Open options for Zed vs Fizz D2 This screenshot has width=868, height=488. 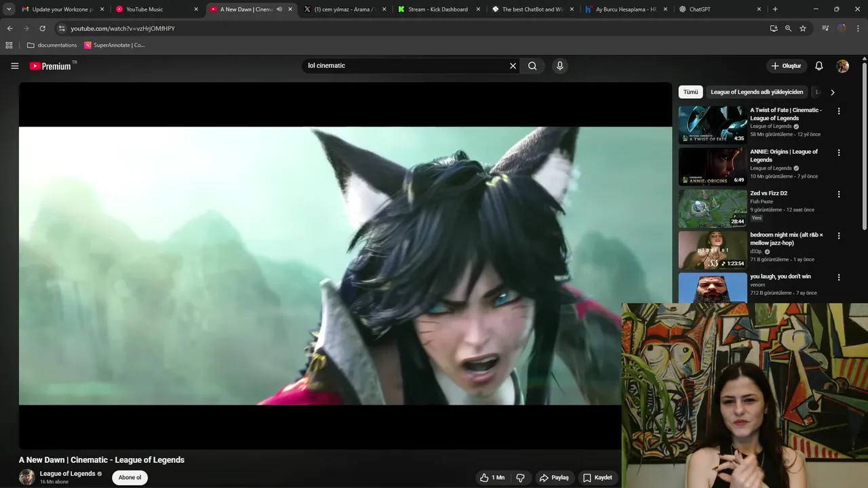coord(838,194)
